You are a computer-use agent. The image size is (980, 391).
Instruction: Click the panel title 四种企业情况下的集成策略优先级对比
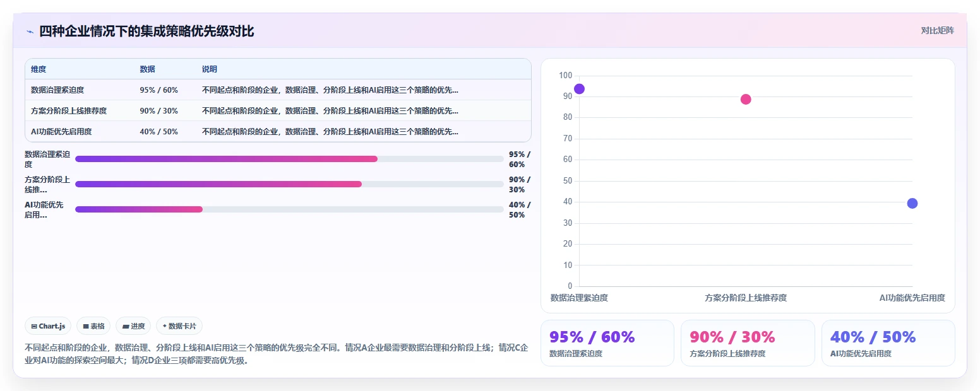click(x=146, y=31)
